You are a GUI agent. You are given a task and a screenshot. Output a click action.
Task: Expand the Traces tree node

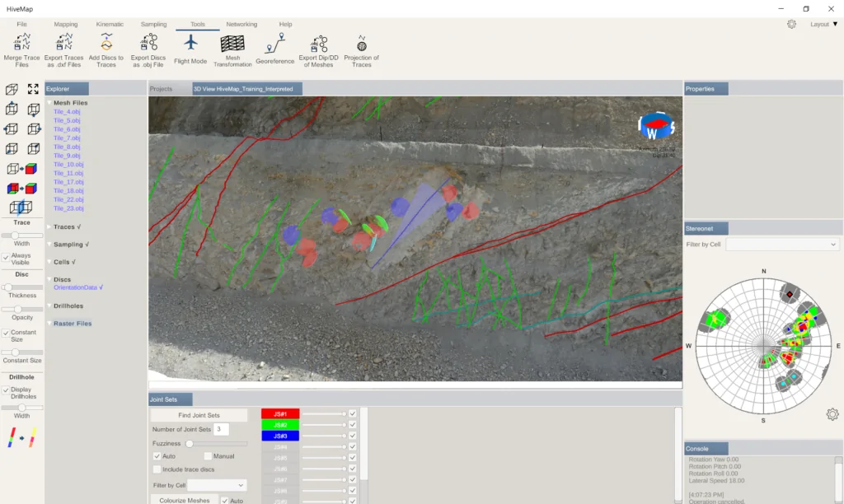(49, 227)
